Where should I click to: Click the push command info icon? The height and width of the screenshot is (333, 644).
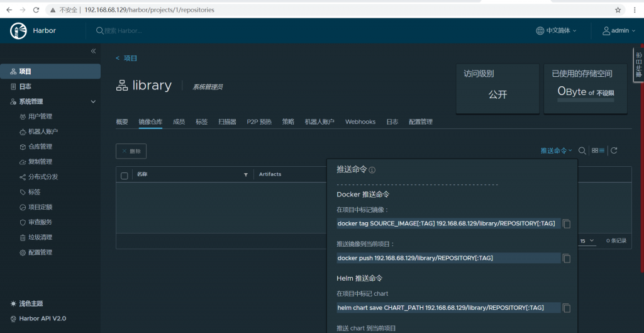(372, 170)
